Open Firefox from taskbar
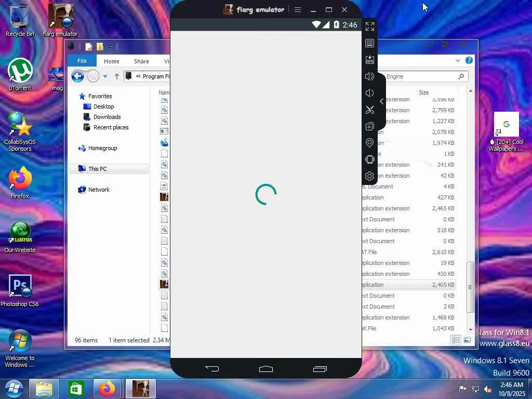Image resolution: width=532 pixels, height=399 pixels. pyautogui.click(x=107, y=389)
